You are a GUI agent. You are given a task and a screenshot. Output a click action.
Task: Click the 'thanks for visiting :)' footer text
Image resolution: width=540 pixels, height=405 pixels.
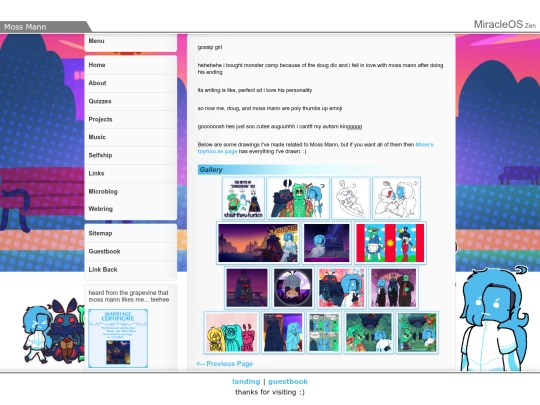click(270, 392)
